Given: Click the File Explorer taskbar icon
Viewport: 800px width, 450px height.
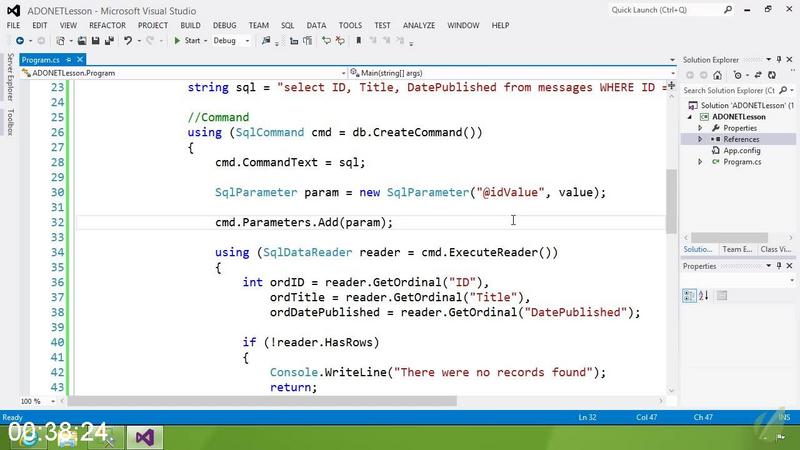Looking at the screenshot, I should click(x=68, y=438).
